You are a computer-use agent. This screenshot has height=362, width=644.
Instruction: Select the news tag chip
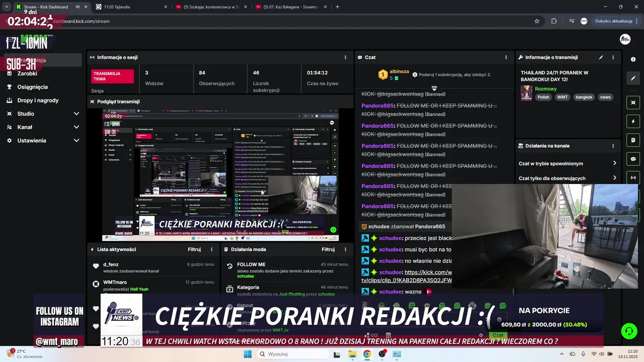[605, 97]
